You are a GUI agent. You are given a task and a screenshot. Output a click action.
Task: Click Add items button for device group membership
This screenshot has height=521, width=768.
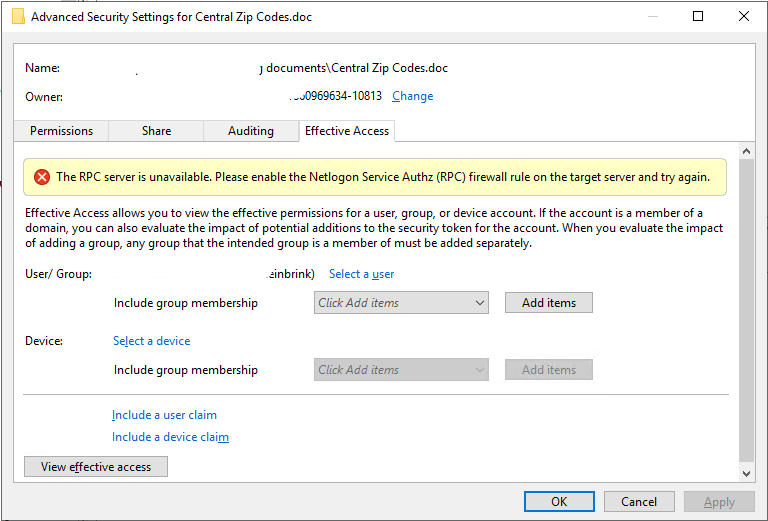[549, 370]
